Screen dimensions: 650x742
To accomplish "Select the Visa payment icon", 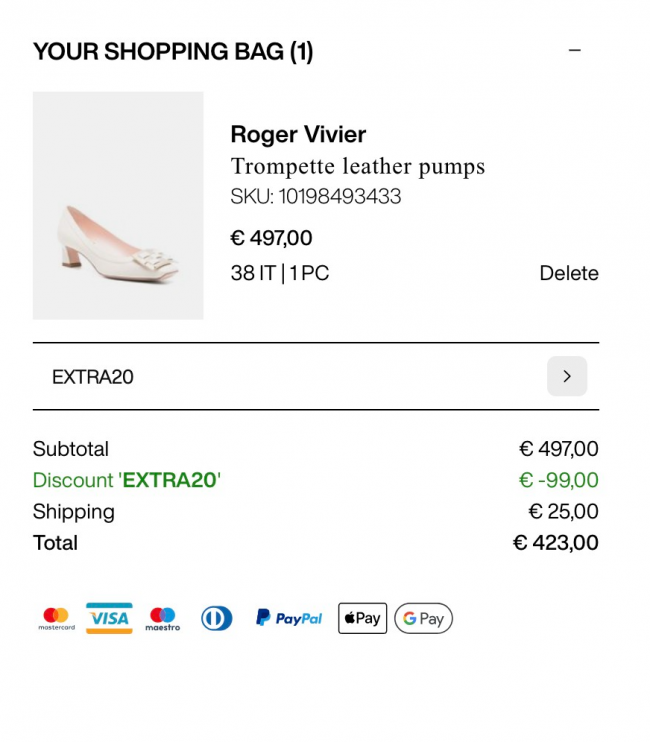I will (x=109, y=618).
